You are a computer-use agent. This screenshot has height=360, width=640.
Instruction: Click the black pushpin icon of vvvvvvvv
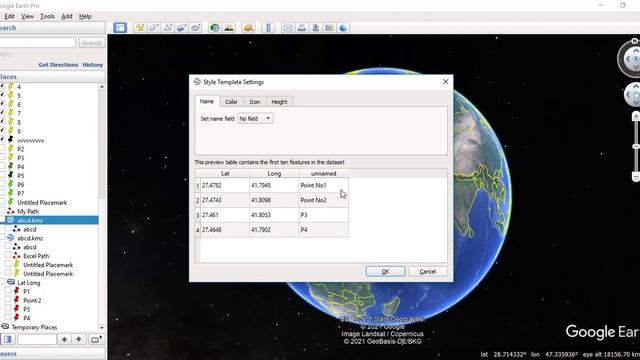[11, 140]
